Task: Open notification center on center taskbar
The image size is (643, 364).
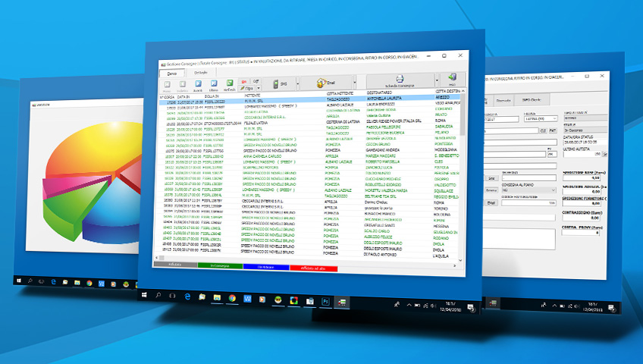Action: 471,307
